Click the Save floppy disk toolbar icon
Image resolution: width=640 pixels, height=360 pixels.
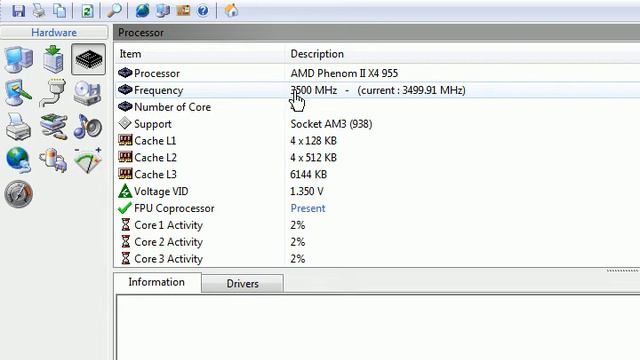tap(18, 11)
